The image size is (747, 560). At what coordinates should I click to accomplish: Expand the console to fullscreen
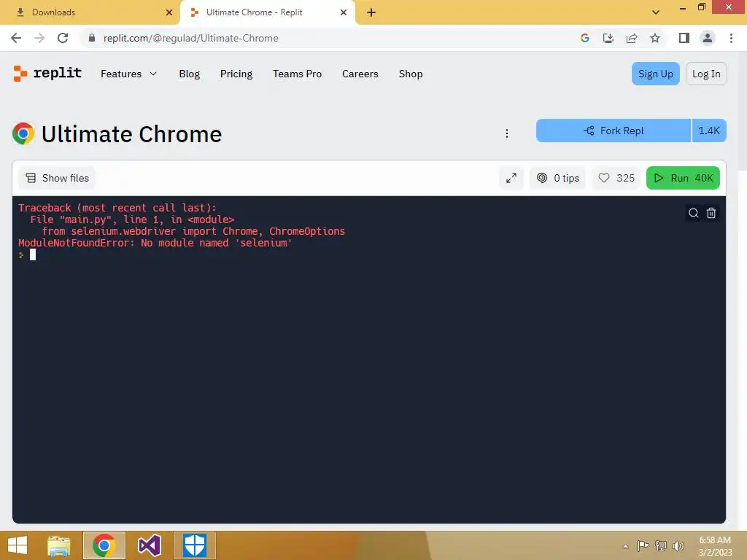(x=511, y=178)
